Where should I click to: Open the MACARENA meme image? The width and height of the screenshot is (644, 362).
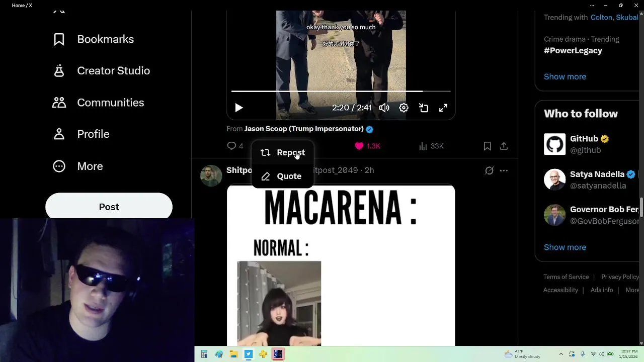(341, 265)
